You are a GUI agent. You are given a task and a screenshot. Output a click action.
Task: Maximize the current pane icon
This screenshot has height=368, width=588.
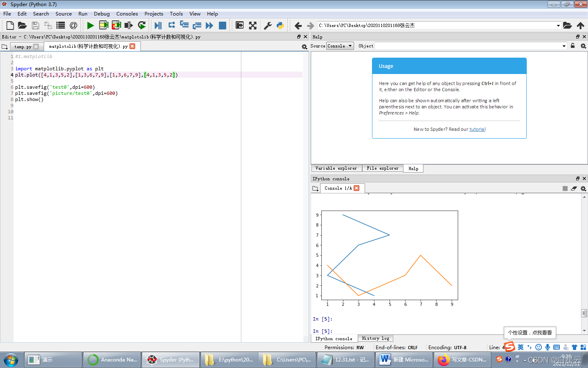[x=240, y=25]
